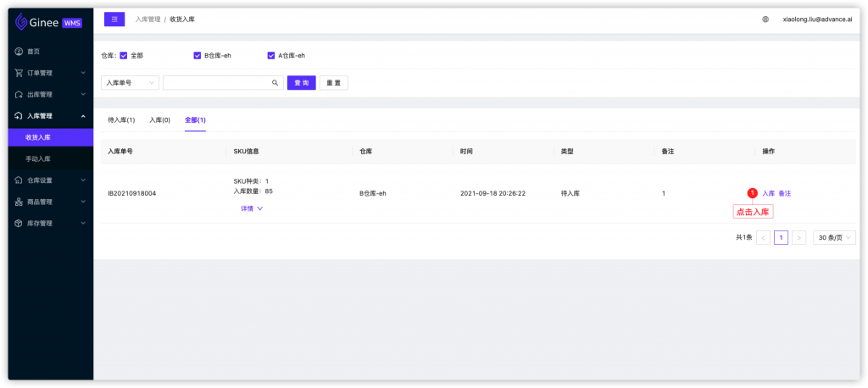Uncheck the B仓库-eh checkbox
The height and width of the screenshot is (388, 868).
tap(197, 55)
